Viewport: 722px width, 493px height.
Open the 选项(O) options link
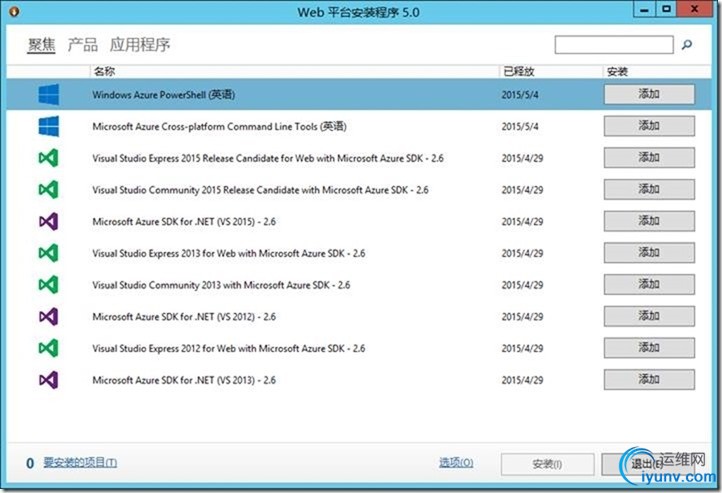(x=456, y=463)
